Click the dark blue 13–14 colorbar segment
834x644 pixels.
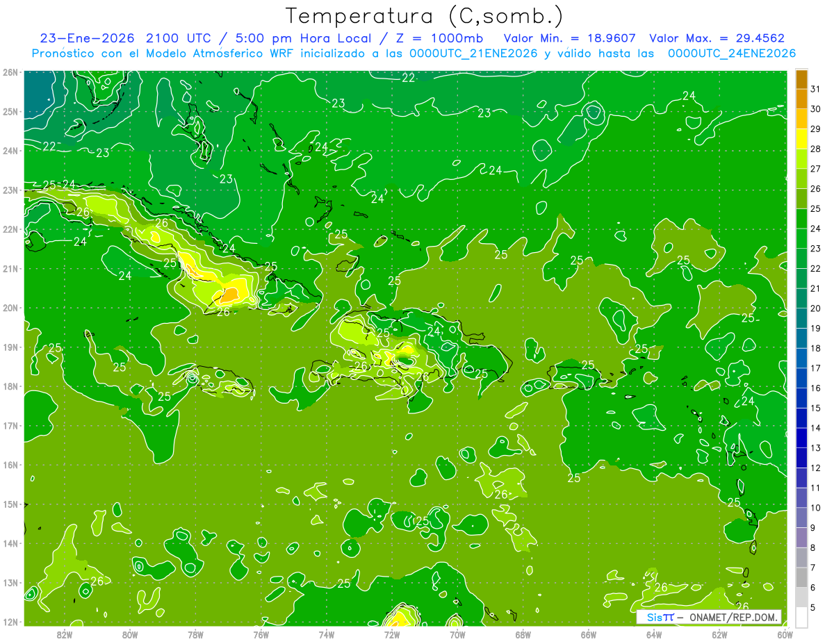click(x=801, y=438)
